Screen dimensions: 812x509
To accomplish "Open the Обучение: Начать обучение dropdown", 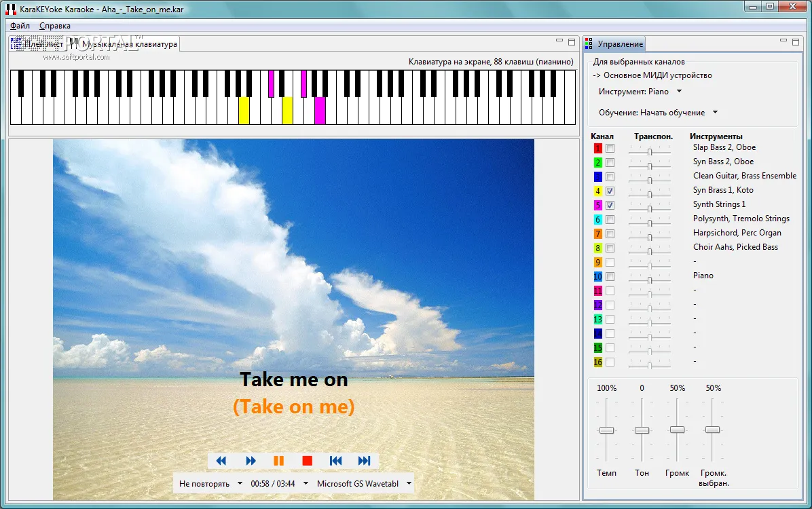I will click(658, 113).
